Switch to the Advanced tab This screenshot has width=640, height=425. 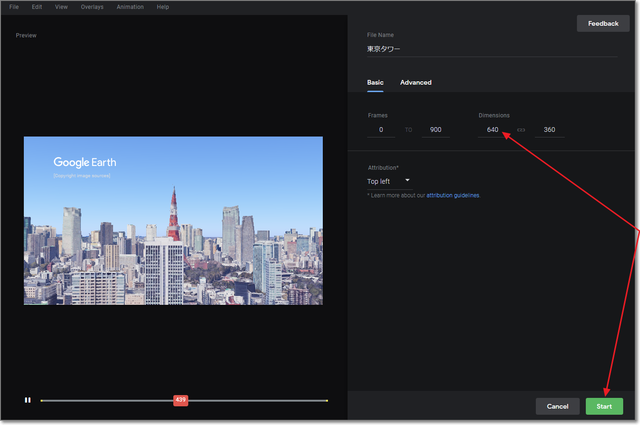click(416, 82)
